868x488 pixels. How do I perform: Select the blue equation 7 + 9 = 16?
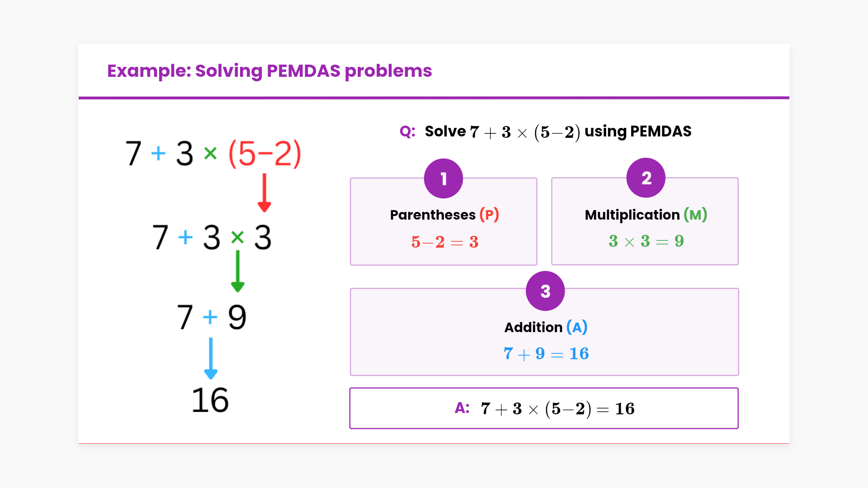click(546, 354)
